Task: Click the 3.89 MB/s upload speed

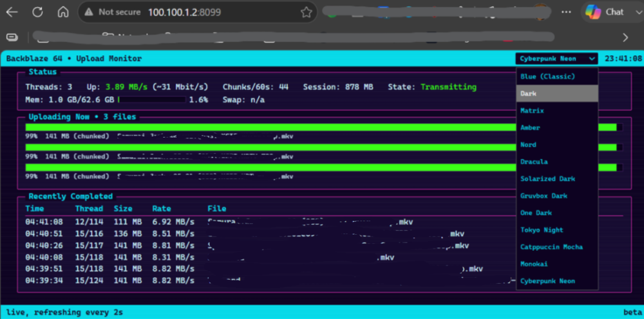Action: click(x=128, y=87)
